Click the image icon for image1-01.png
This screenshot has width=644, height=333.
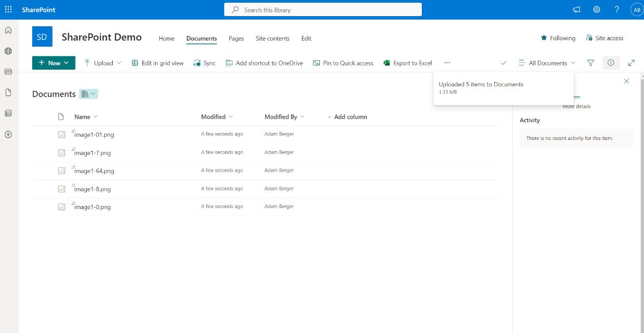coord(62,135)
